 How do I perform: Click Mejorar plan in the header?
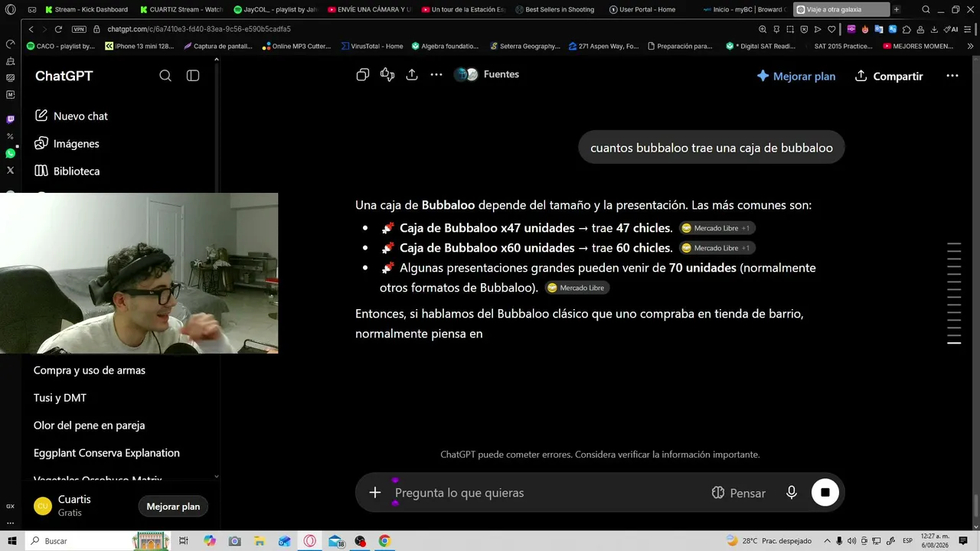click(x=796, y=77)
